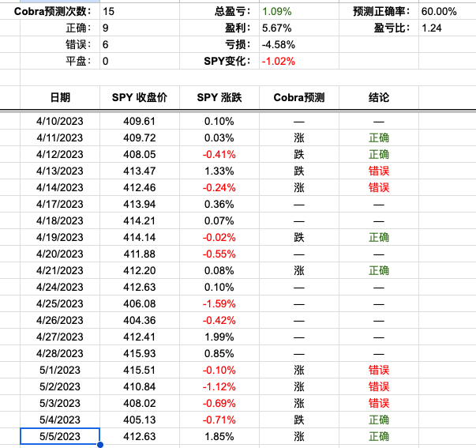This screenshot has height=448, width=476.
Task: Click the blue fill handle of the selected cell
Action: (x=100, y=445)
